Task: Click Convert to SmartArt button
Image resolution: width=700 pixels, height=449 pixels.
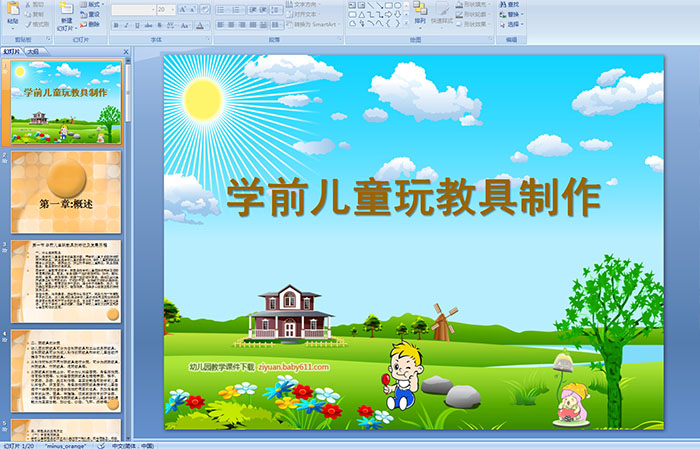Action: tap(313, 24)
